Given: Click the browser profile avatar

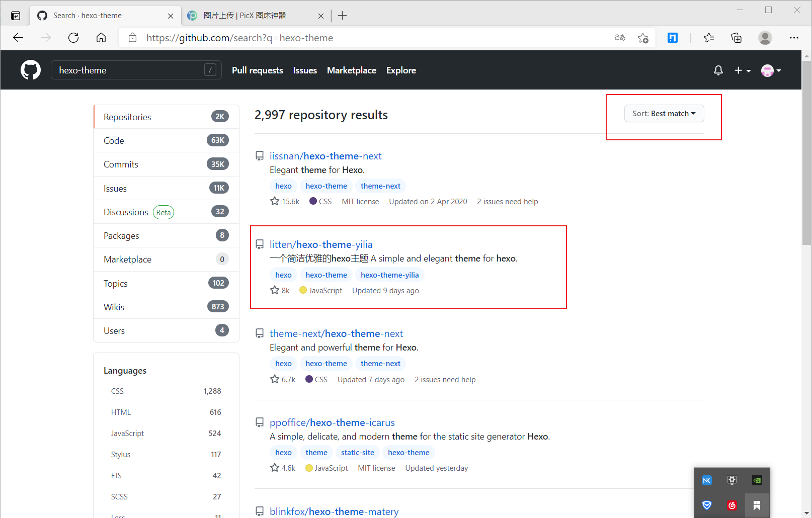Looking at the screenshot, I should pos(765,38).
